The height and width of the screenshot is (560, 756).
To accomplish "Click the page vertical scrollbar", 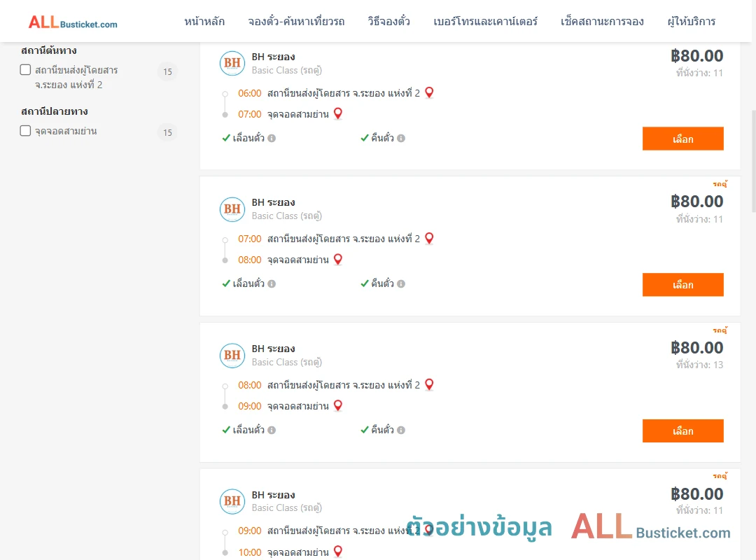I will click(754, 161).
